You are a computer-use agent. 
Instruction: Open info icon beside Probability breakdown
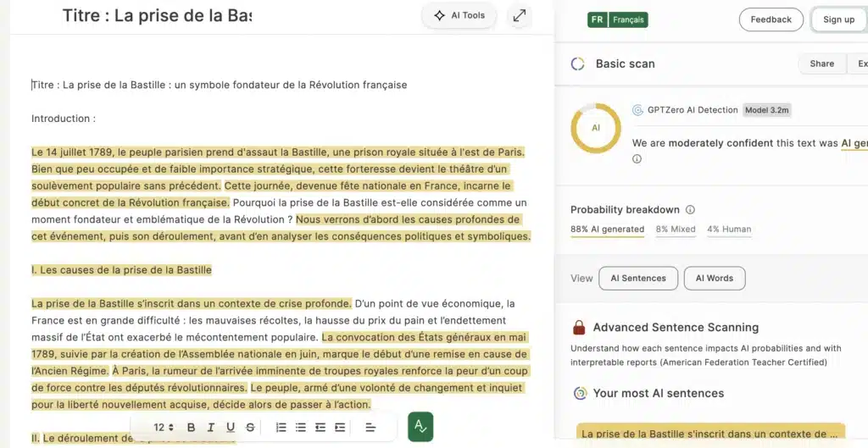[690, 210]
